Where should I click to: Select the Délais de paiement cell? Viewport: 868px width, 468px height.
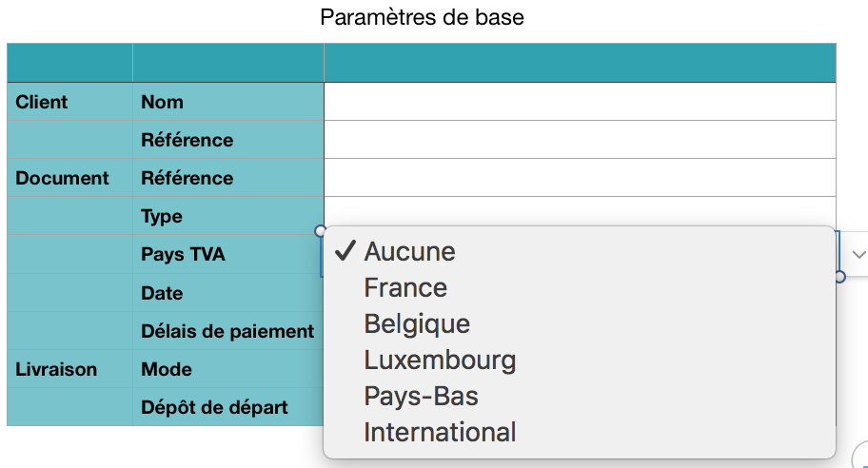[227, 331]
